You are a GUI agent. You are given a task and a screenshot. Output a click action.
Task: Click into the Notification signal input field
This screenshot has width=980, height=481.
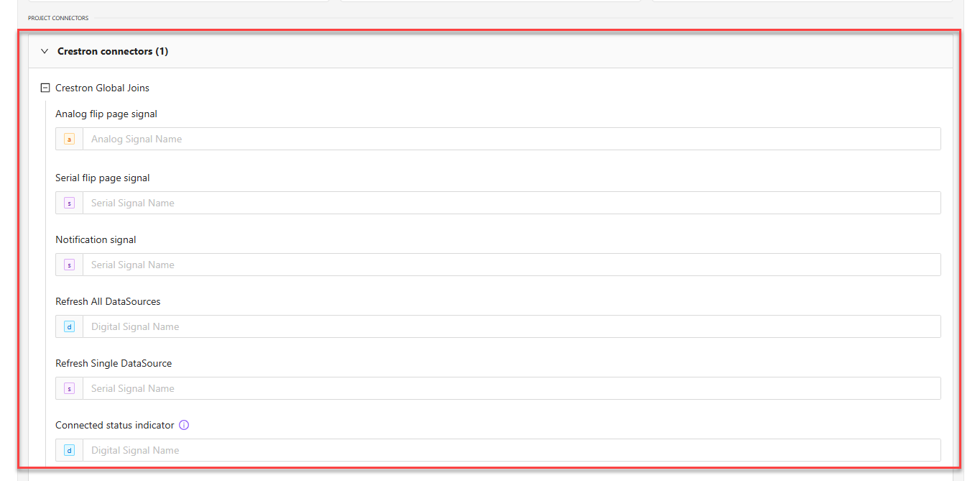511,265
